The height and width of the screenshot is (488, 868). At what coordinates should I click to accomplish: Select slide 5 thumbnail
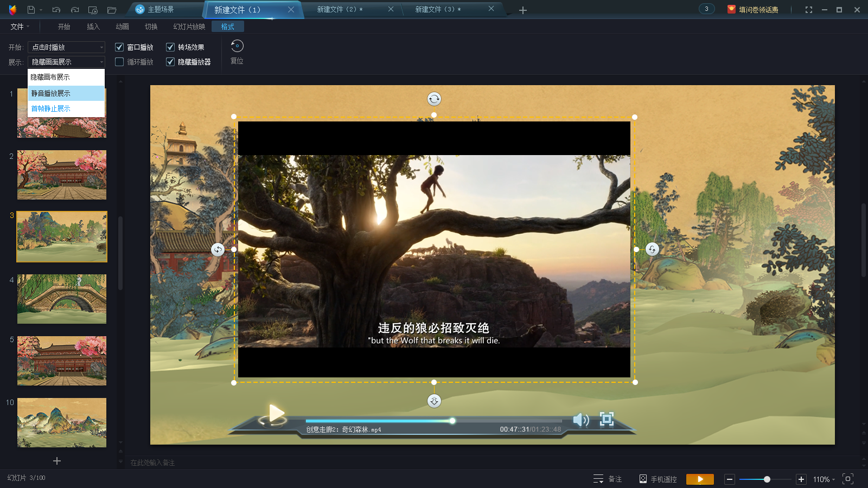(x=62, y=361)
